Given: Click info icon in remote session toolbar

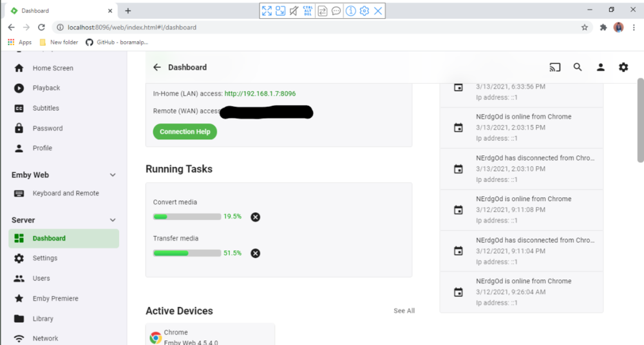Looking at the screenshot, I should [x=350, y=11].
